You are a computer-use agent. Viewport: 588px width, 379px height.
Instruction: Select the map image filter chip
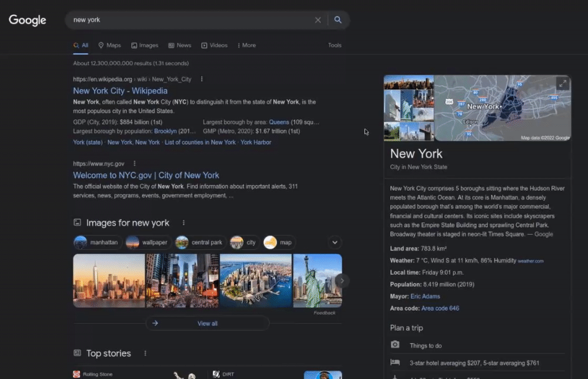(279, 242)
